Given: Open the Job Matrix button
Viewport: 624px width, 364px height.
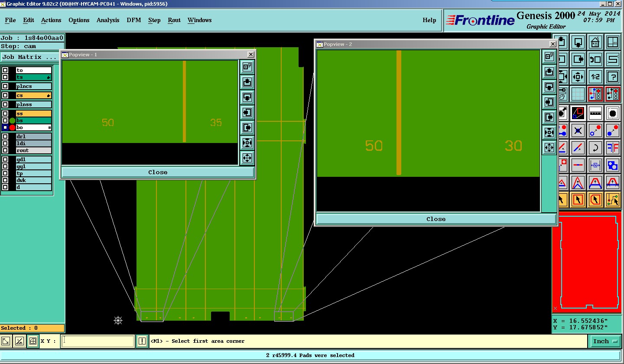Looking at the screenshot, I should pos(29,57).
